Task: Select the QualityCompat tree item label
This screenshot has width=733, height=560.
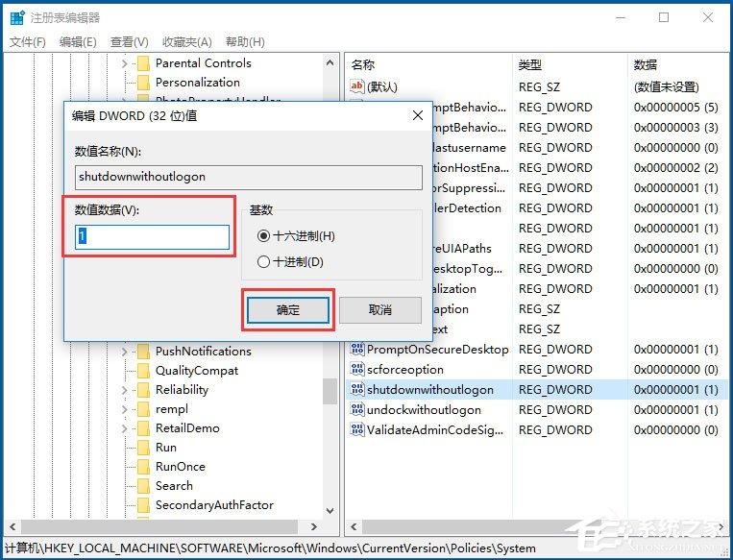Action: [x=197, y=371]
